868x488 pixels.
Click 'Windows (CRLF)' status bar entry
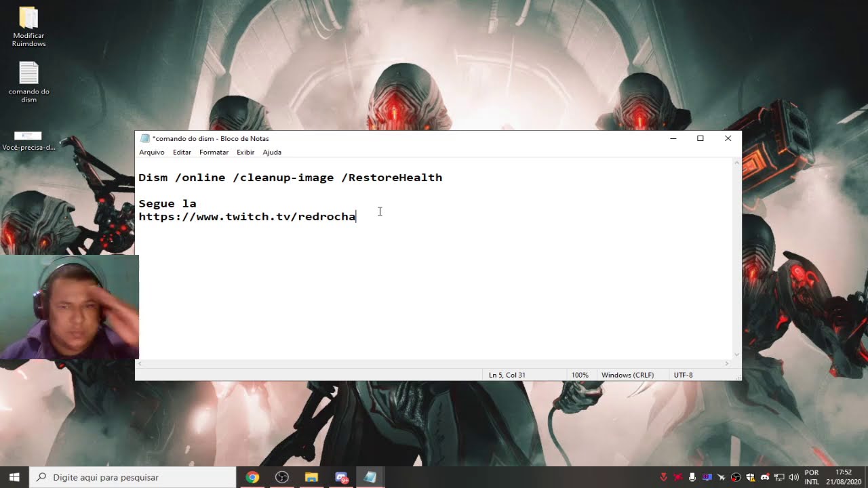pyautogui.click(x=627, y=375)
